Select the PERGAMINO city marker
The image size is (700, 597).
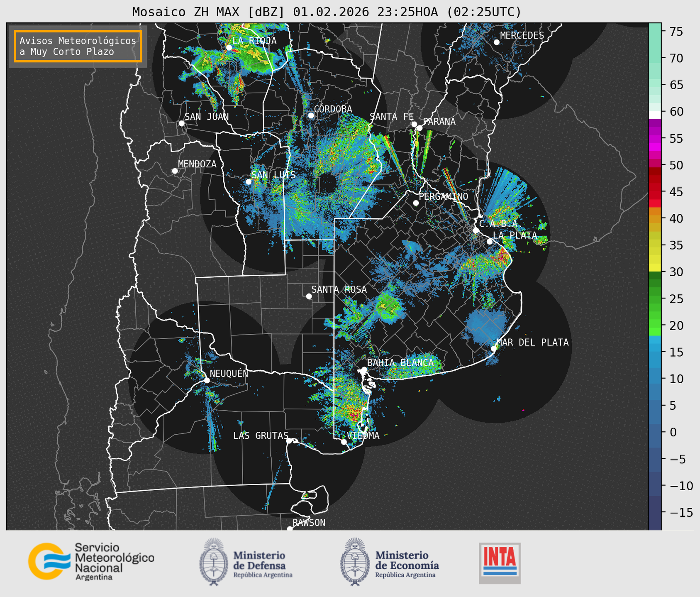pos(416,203)
